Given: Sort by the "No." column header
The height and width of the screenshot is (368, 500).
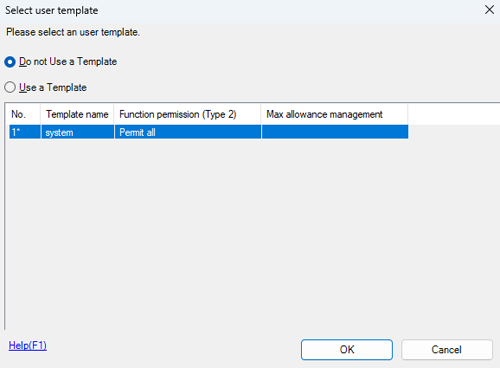Looking at the screenshot, I should click(x=25, y=114).
